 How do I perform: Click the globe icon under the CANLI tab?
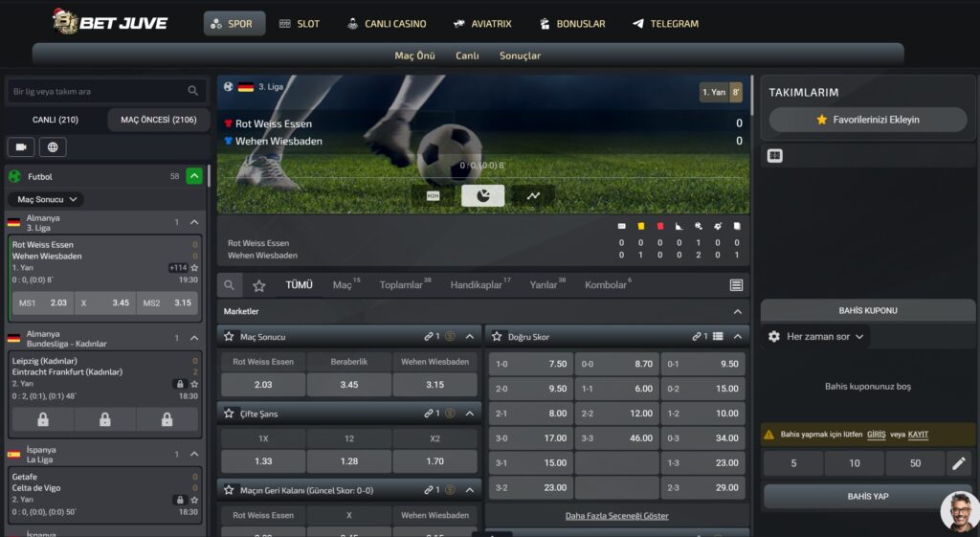(53, 146)
